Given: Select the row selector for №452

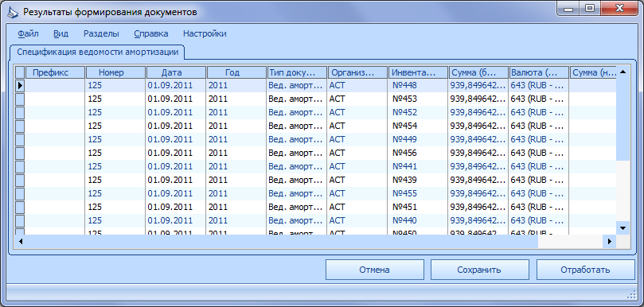Looking at the screenshot, I should click(20, 112).
